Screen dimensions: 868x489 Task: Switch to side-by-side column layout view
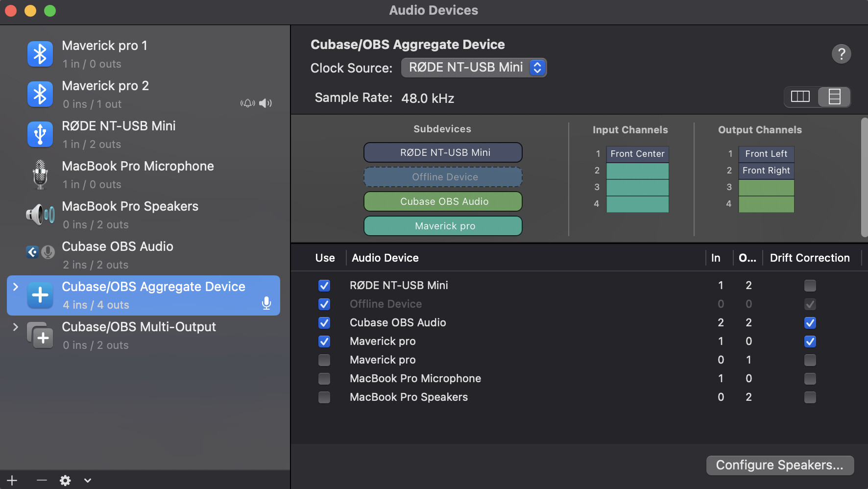pos(800,97)
